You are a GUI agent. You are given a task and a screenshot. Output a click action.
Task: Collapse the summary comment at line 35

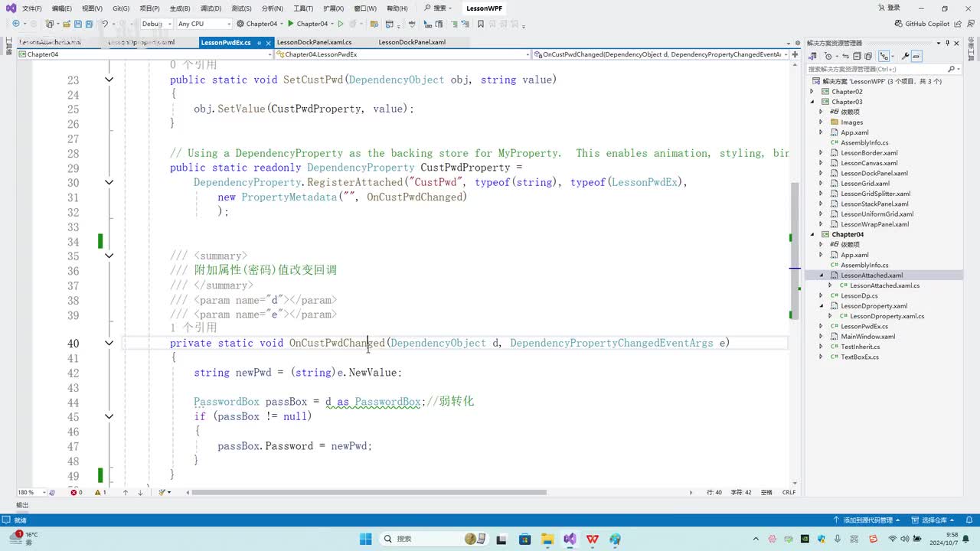click(109, 256)
